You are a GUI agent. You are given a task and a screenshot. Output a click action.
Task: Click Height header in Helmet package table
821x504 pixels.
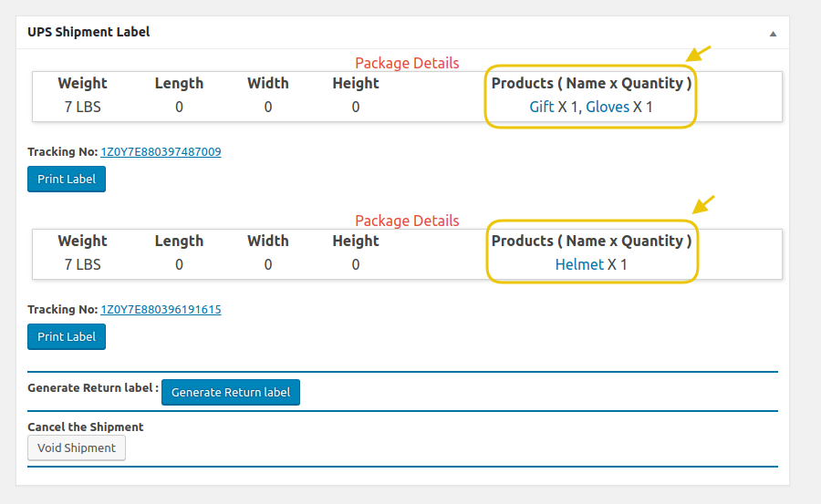pyautogui.click(x=356, y=241)
